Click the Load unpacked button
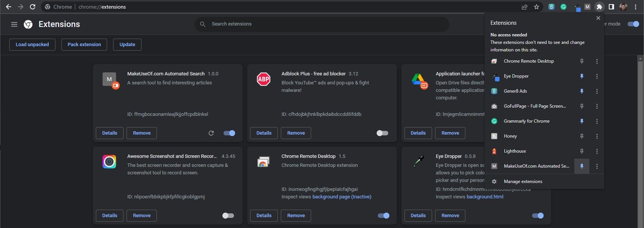 tap(32, 45)
